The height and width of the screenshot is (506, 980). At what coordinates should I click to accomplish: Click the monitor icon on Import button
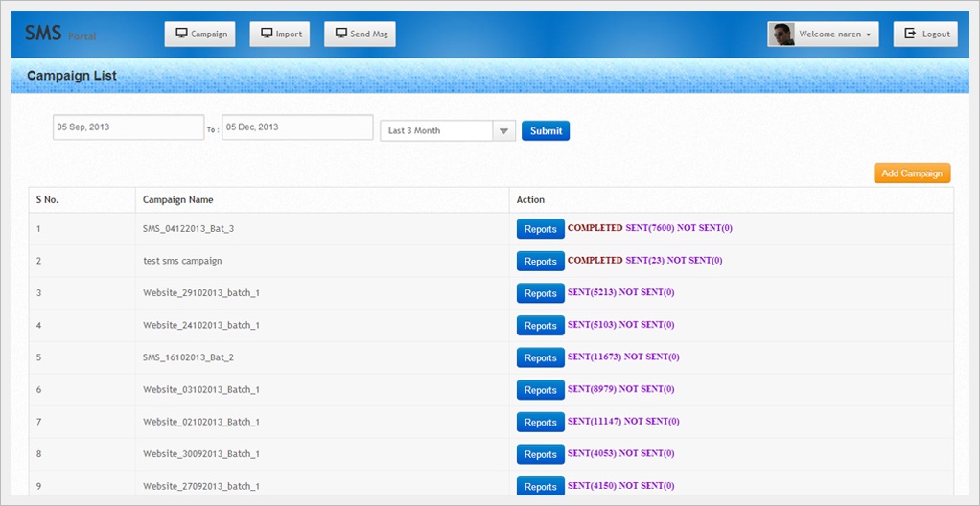(x=266, y=34)
